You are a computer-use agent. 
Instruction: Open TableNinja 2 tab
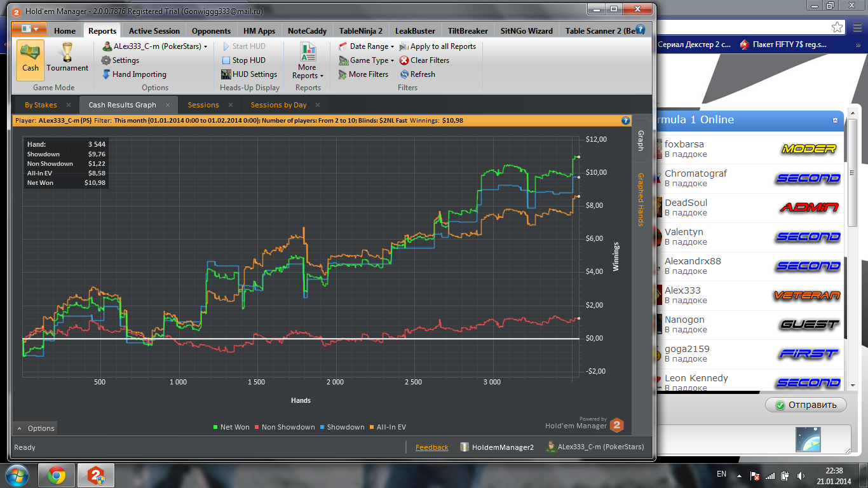(x=361, y=30)
